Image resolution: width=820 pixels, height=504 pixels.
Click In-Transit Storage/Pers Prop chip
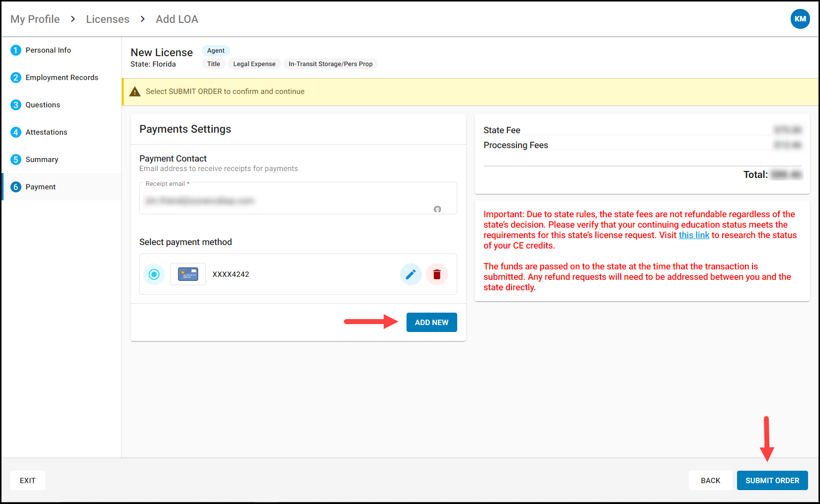click(330, 64)
